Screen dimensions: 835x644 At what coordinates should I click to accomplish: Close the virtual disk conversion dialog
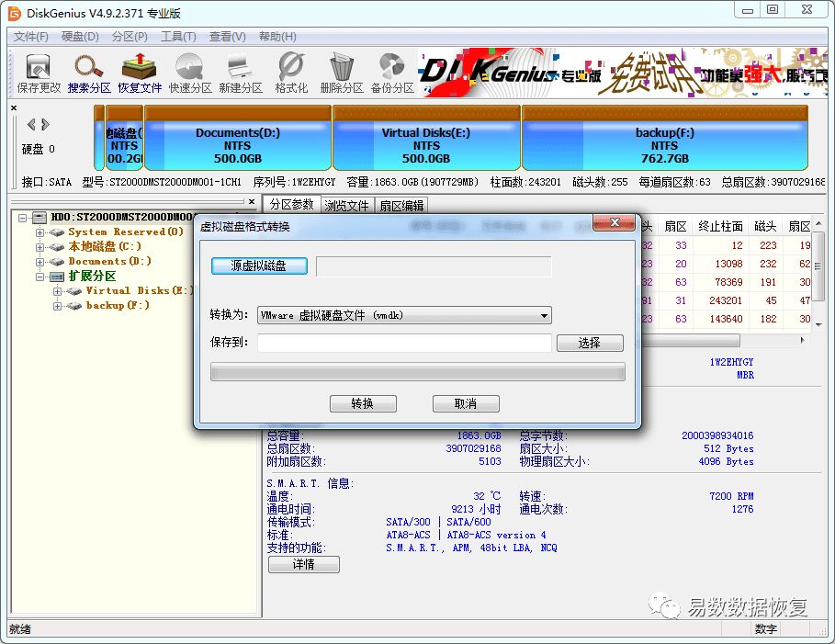(x=614, y=222)
